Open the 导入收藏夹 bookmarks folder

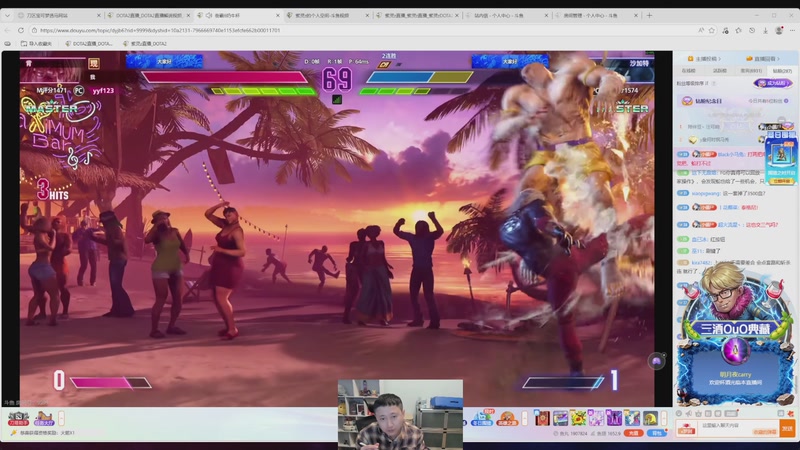coord(36,43)
